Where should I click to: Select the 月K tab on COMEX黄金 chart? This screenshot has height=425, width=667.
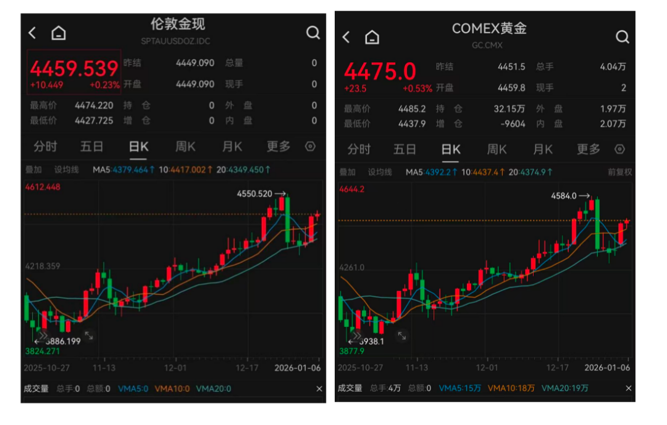pyautogui.click(x=542, y=149)
